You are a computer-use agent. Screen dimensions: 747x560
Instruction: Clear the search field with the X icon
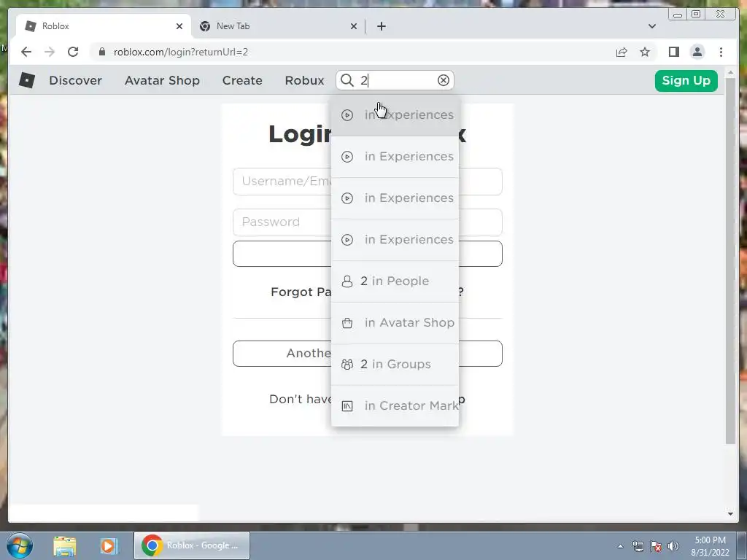[x=444, y=80]
